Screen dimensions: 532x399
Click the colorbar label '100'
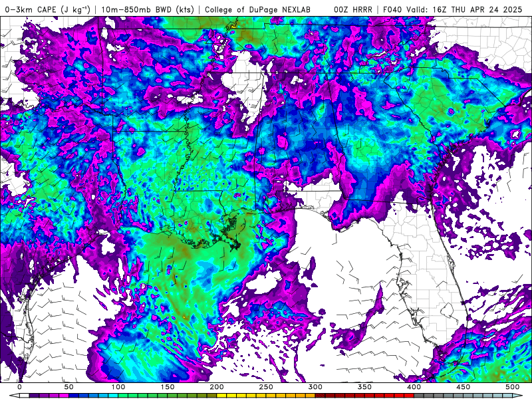118,387
